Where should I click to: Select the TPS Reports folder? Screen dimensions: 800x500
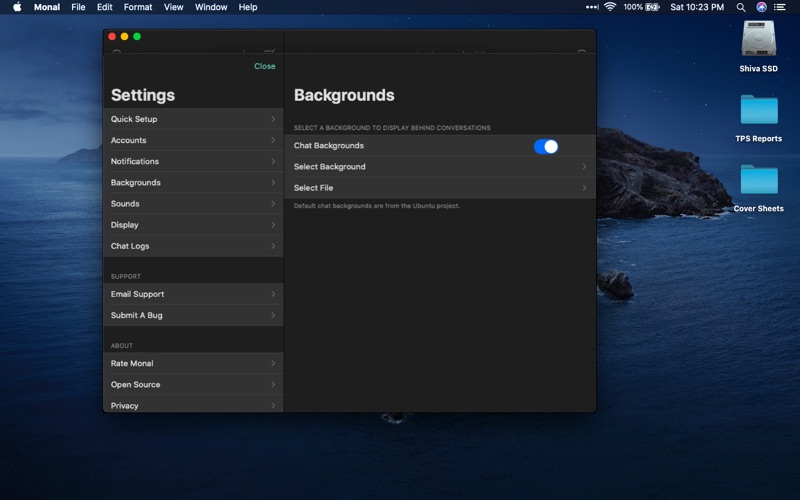click(759, 109)
